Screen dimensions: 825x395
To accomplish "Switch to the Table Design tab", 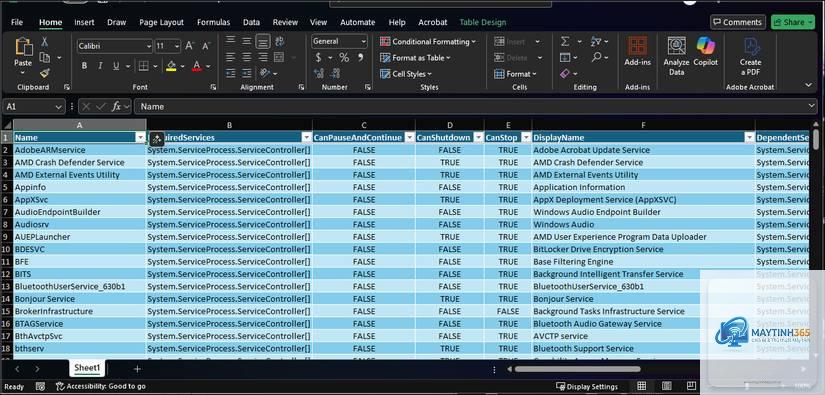I will tap(483, 22).
